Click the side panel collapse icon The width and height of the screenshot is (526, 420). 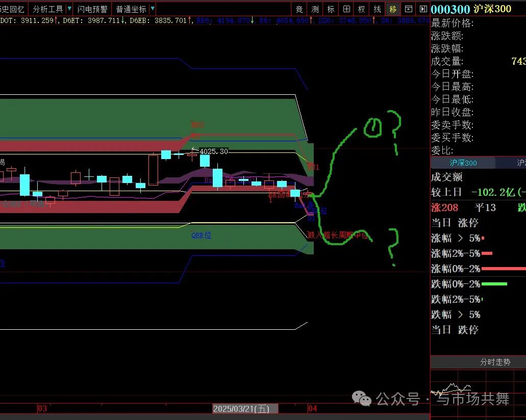pyautogui.click(x=423, y=9)
